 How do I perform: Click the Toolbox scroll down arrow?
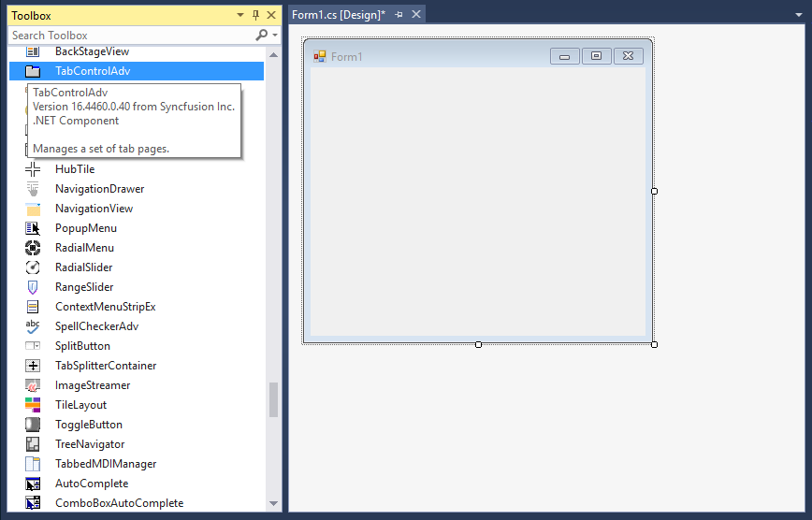(273, 503)
